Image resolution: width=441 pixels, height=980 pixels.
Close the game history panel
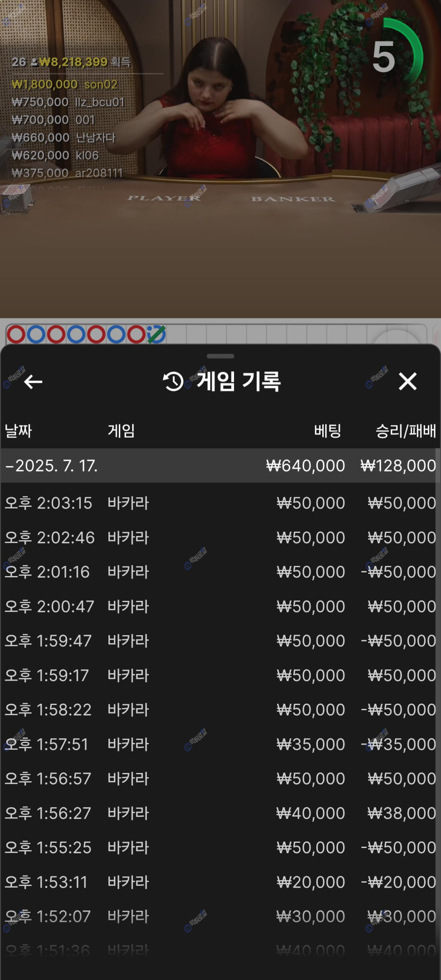point(407,381)
